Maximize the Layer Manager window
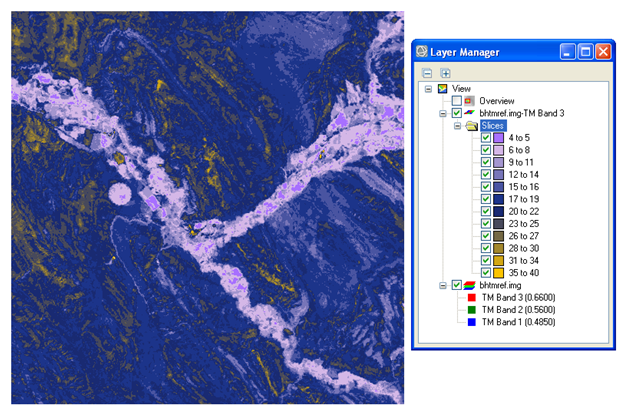 (x=585, y=52)
